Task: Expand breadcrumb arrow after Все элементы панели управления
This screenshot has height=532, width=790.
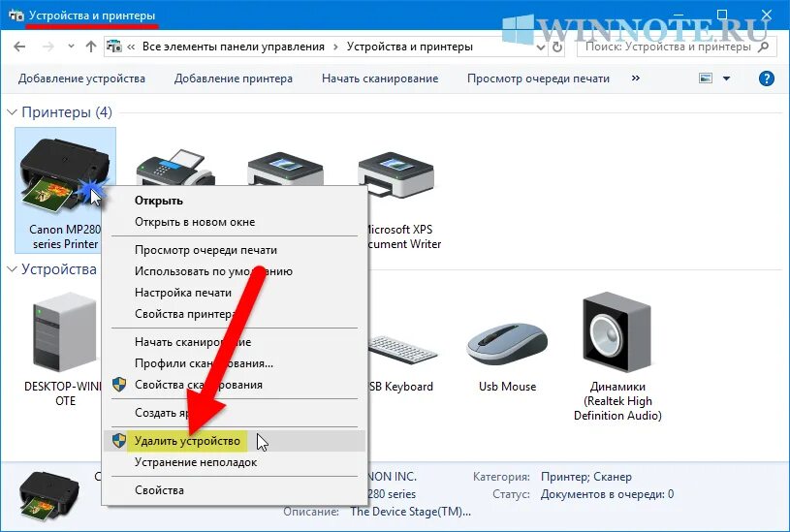Action: click(335, 47)
